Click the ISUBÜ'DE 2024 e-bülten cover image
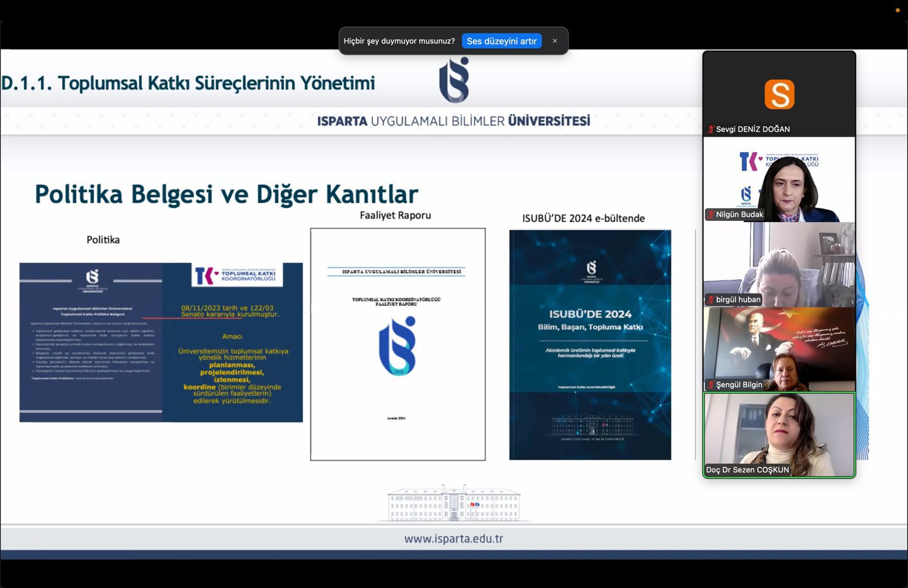The width and height of the screenshot is (908, 588). tap(590, 345)
